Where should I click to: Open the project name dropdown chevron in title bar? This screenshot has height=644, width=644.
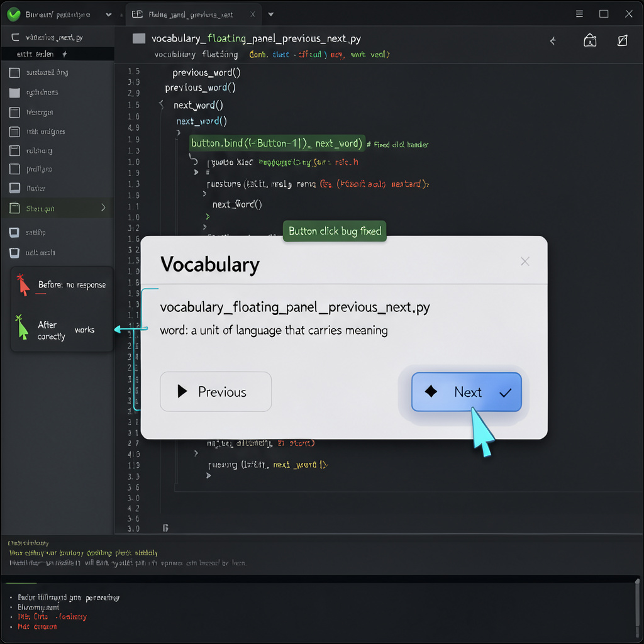click(x=108, y=15)
